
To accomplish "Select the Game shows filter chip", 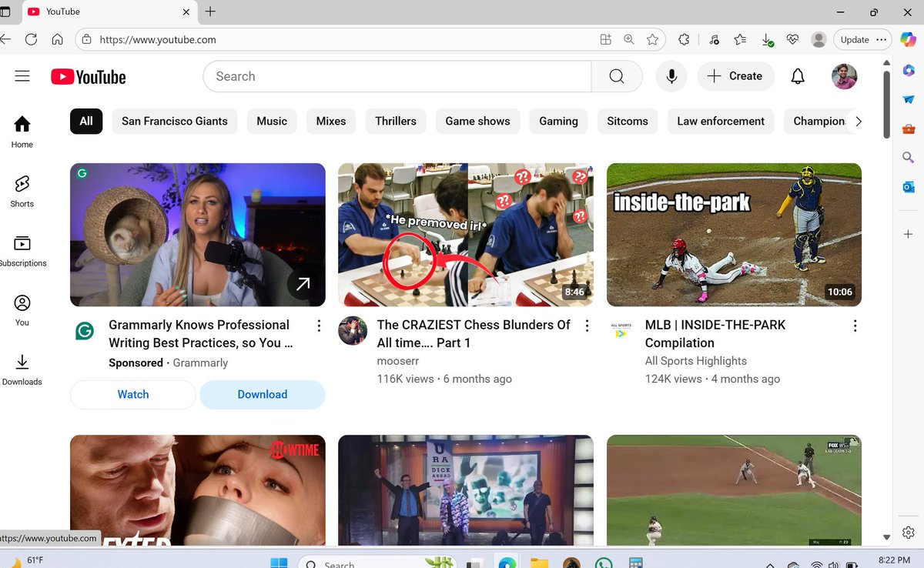I will pos(477,121).
